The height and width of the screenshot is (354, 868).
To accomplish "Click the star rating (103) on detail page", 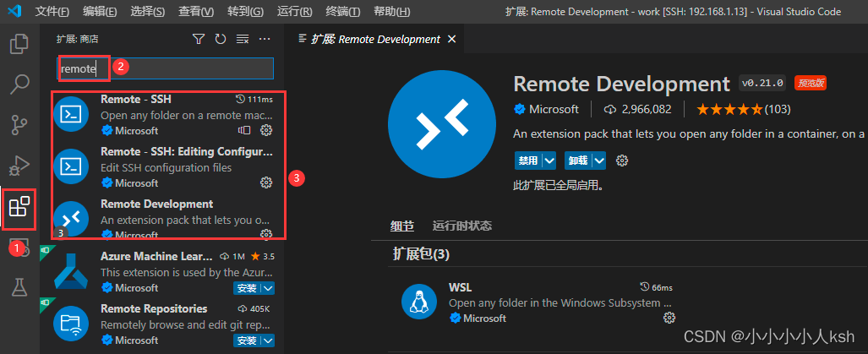I will [744, 109].
